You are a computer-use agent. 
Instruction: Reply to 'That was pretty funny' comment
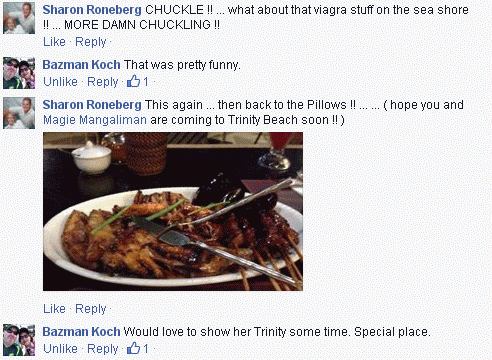[102, 82]
